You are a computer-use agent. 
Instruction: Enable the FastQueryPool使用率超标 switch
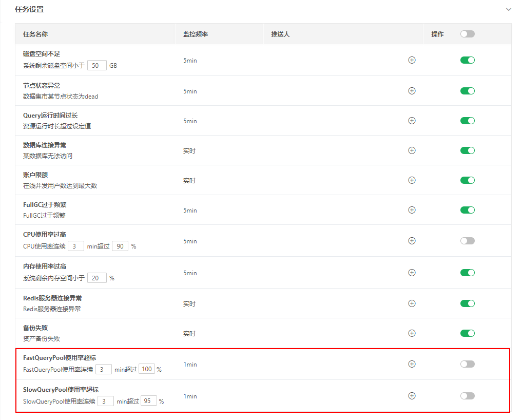point(467,364)
